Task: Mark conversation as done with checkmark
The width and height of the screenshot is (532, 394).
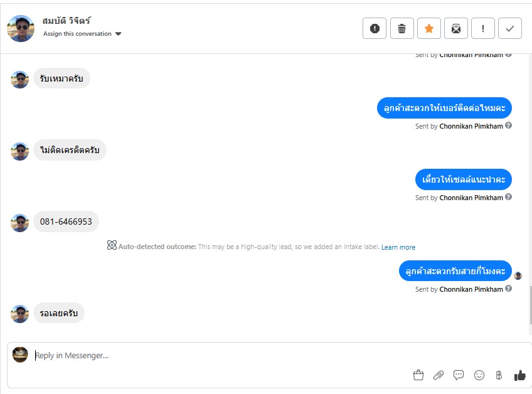Action: [510, 28]
